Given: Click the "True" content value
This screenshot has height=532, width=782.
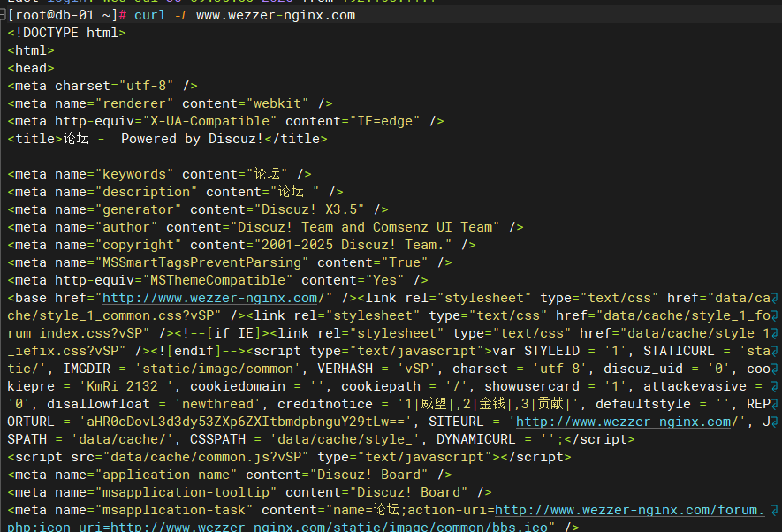Looking at the screenshot, I should tap(405, 262).
